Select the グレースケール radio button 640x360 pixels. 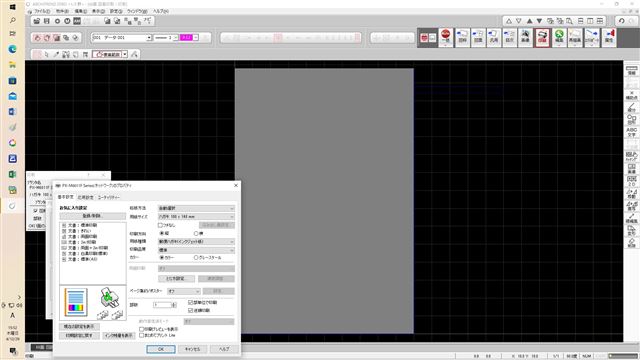pyautogui.click(x=196, y=258)
